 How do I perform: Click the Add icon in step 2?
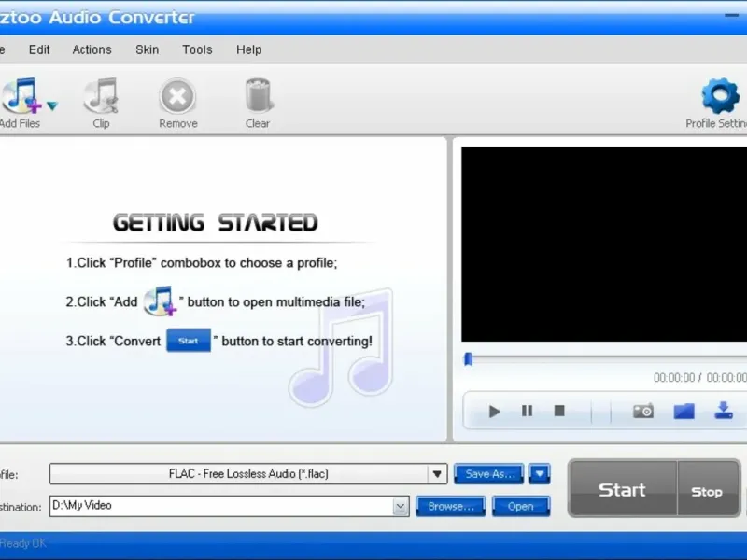[160, 301]
